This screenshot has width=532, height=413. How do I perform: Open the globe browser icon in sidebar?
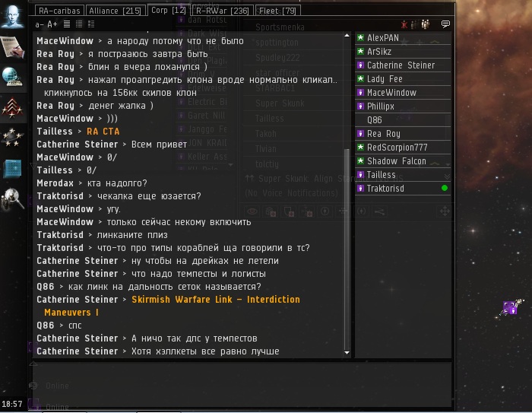point(12,77)
